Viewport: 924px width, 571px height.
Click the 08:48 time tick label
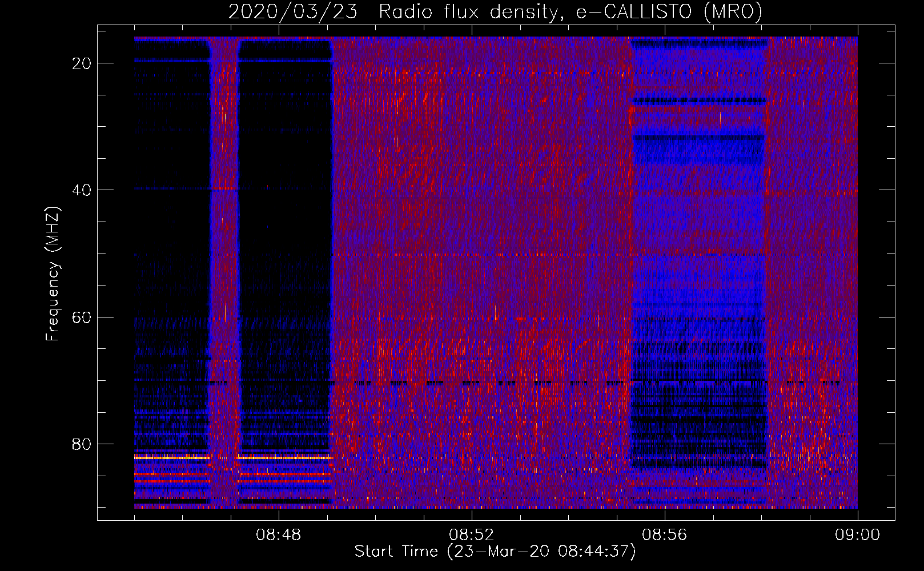coord(279,535)
